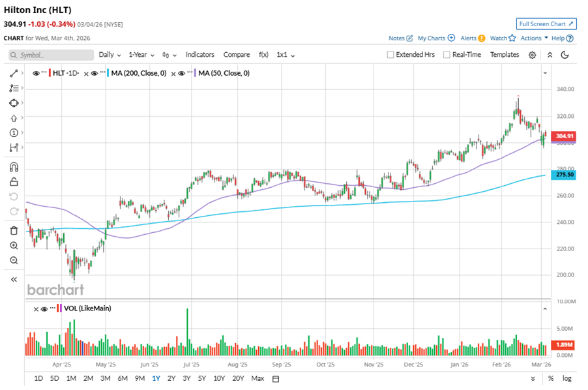Open the Indicators menu

pos(199,55)
